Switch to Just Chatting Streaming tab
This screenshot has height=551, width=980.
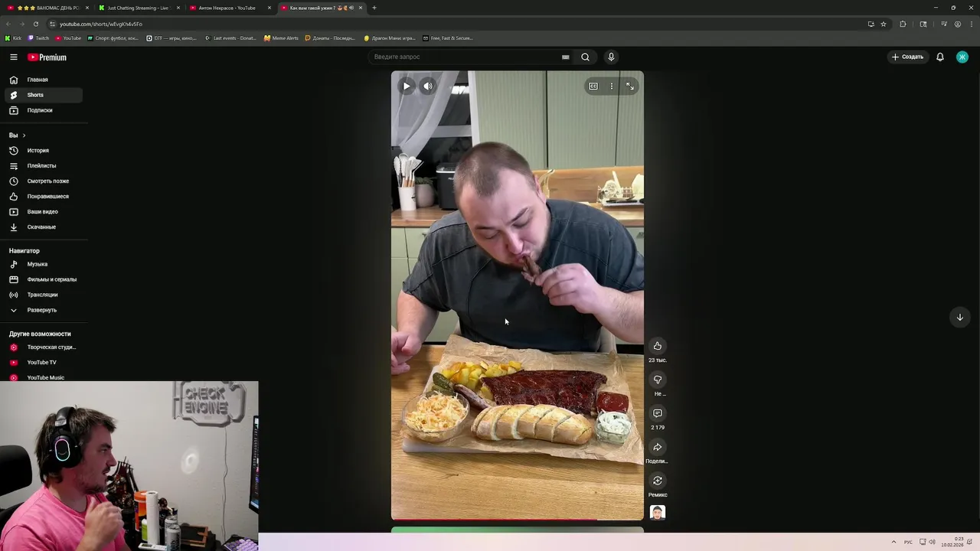(138, 8)
